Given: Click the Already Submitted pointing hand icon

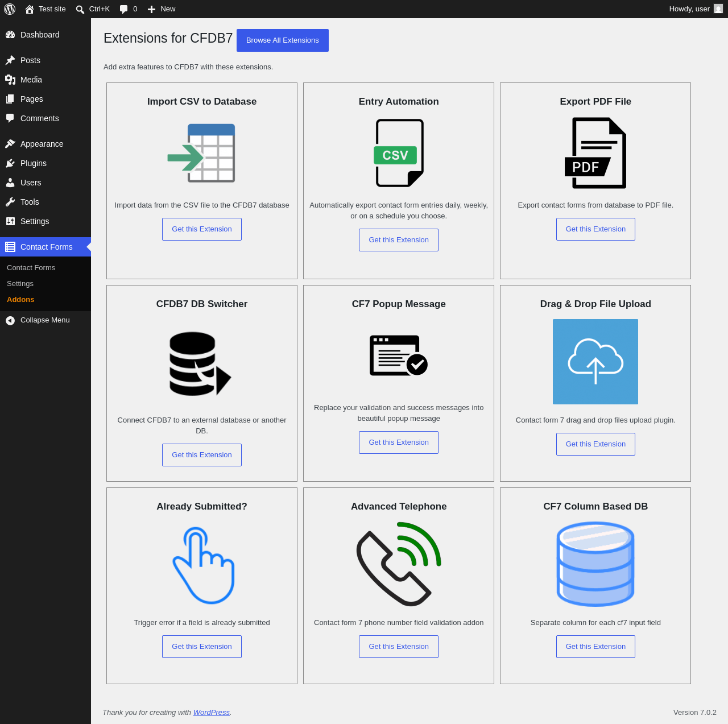Looking at the screenshot, I should pos(203,565).
